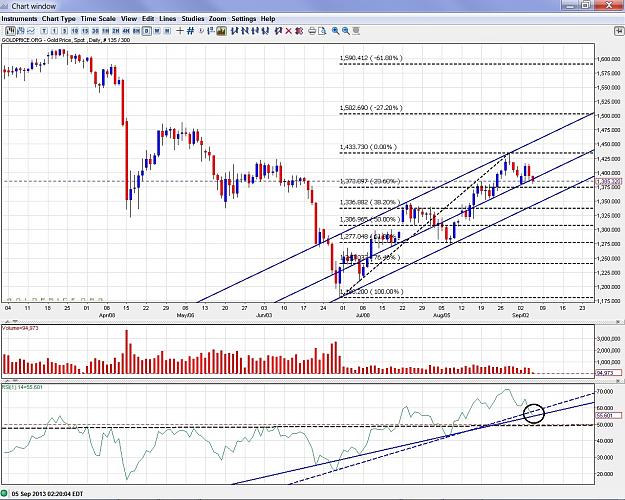Click the green status indicator icon
625x500 pixels.
4,493
